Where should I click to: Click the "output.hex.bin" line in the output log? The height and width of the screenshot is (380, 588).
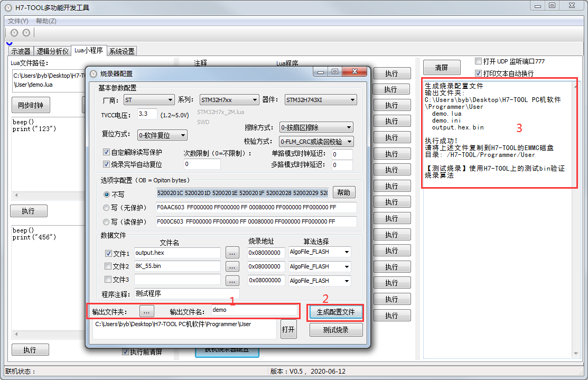point(458,127)
